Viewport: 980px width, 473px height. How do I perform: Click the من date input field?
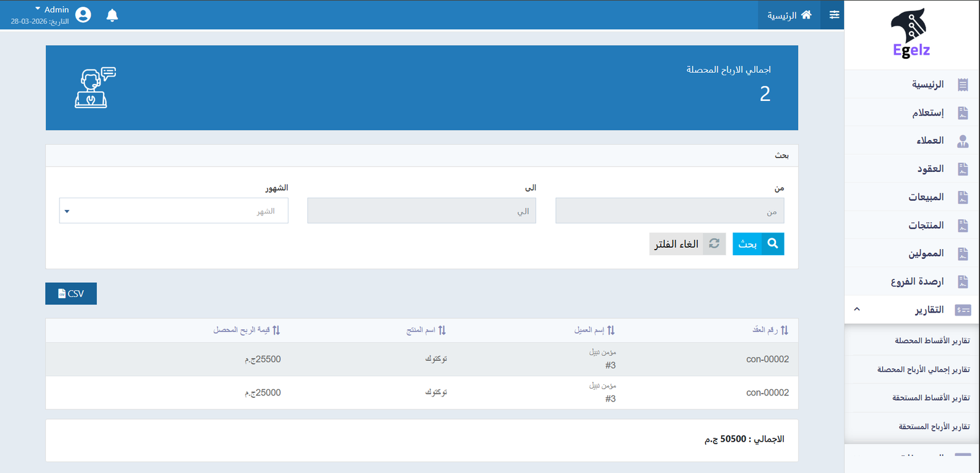pyautogui.click(x=669, y=210)
